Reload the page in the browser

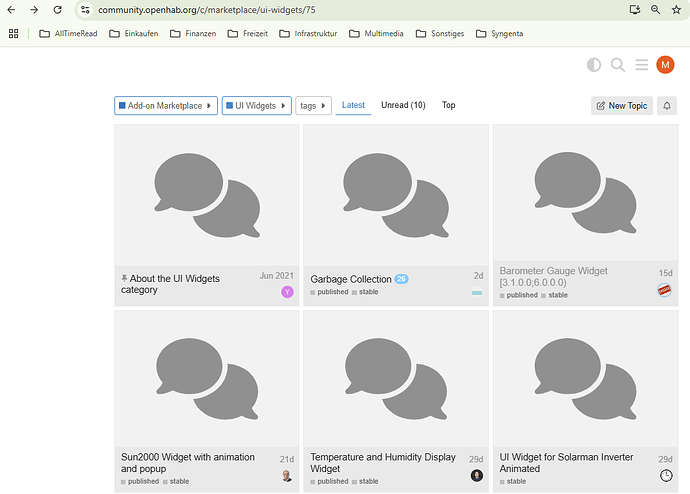point(58,9)
